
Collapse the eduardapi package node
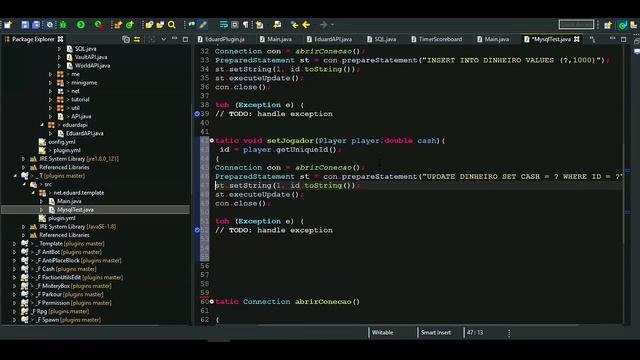[x=42, y=125]
